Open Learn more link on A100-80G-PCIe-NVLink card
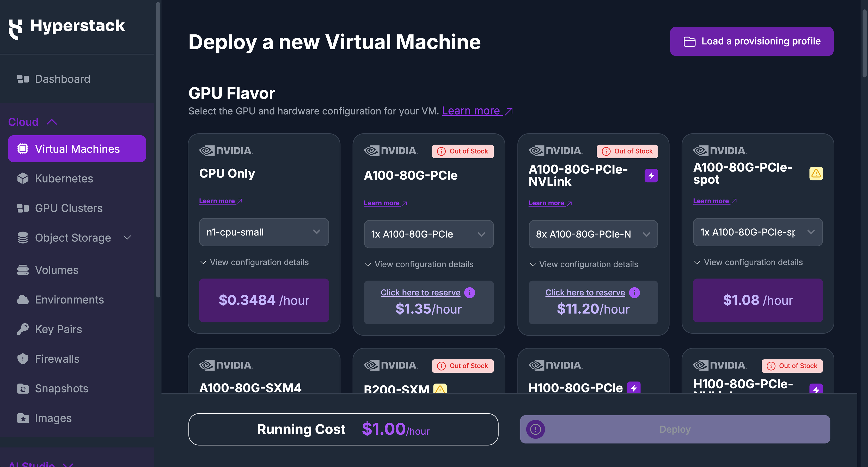 pyautogui.click(x=550, y=203)
